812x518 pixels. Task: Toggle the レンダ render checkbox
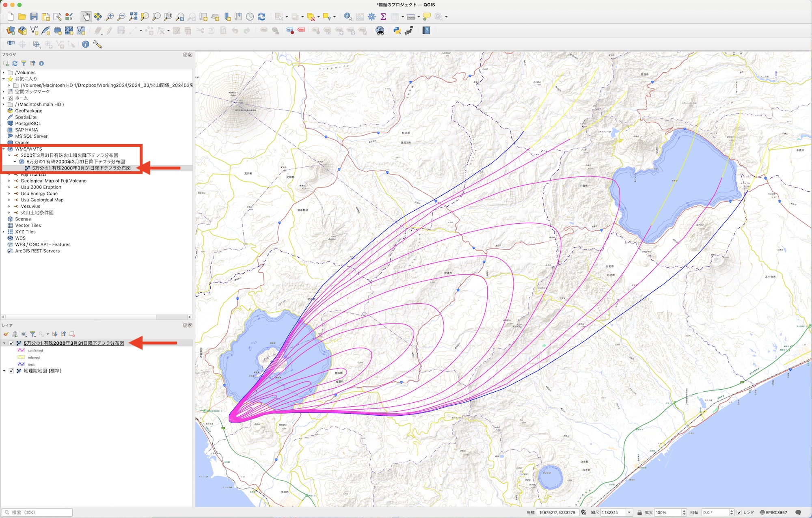click(739, 512)
